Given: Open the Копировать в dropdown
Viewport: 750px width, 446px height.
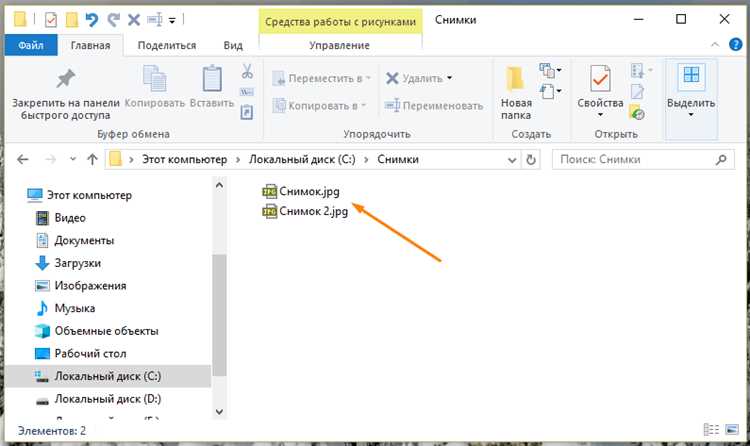Looking at the screenshot, I should (x=319, y=106).
